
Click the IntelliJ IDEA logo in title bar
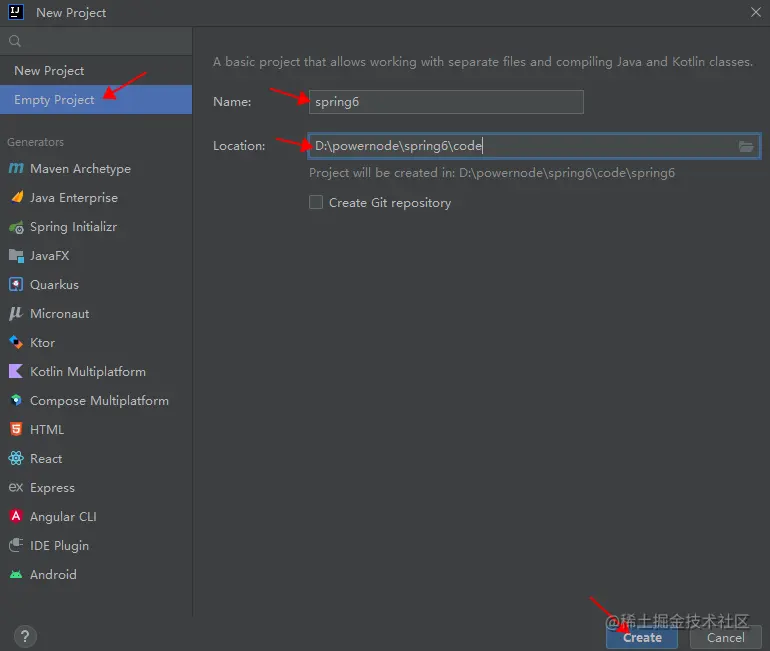click(x=16, y=12)
